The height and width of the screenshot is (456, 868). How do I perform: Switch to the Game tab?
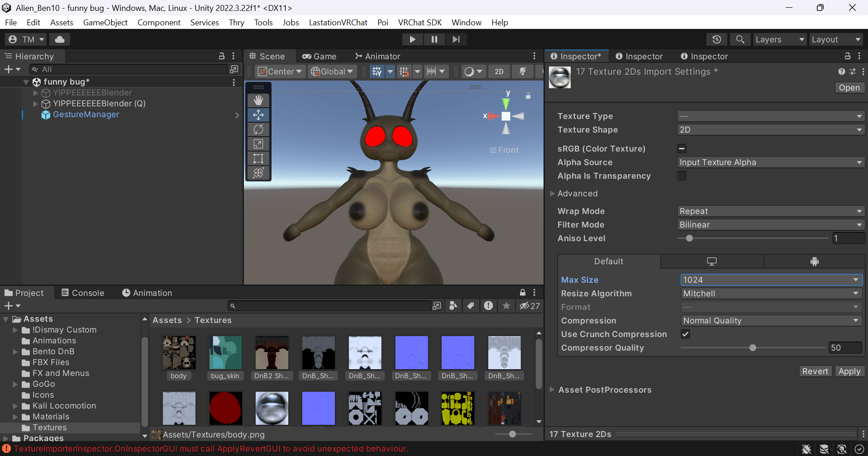coord(320,56)
